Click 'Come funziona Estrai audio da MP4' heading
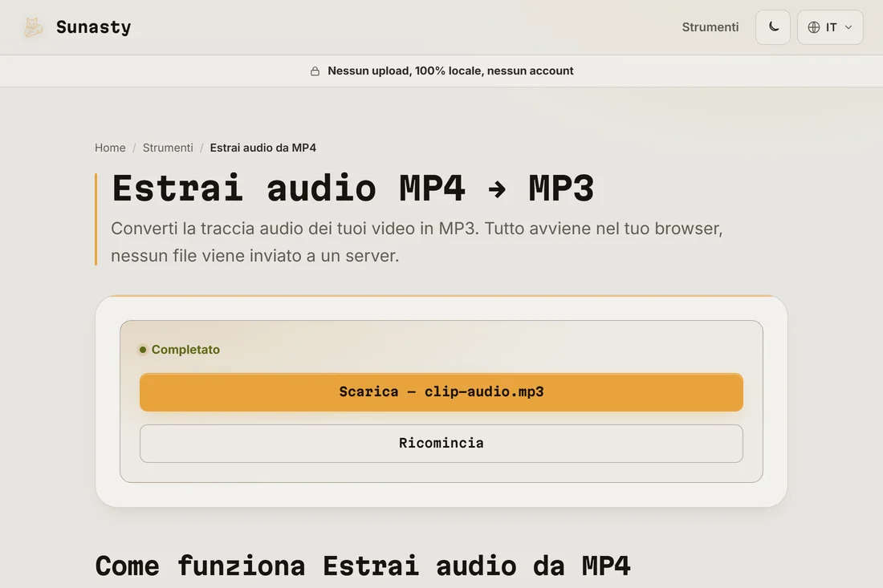The height and width of the screenshot is (588, 883). (363, 566)
